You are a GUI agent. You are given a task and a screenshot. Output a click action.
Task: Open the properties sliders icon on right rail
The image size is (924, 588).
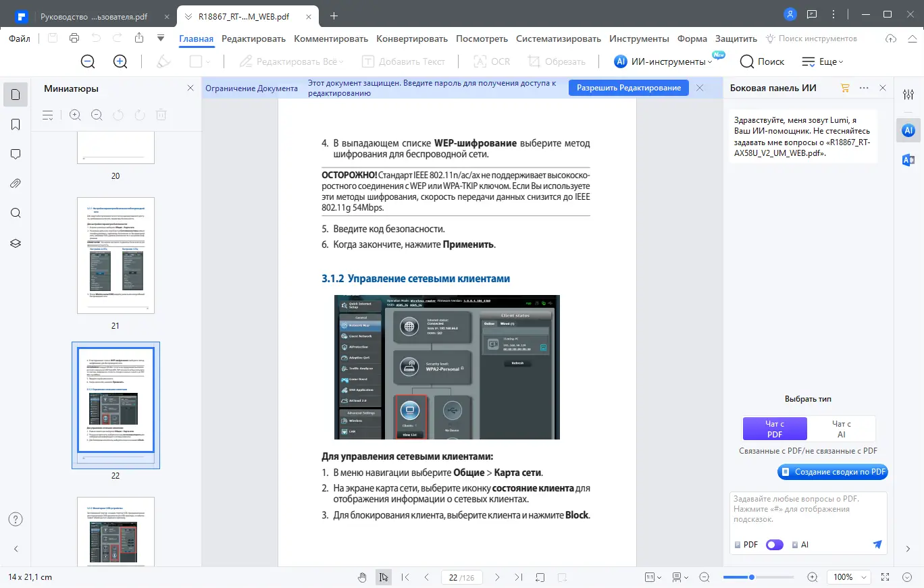pyautogui.click(x=908, y=95)
